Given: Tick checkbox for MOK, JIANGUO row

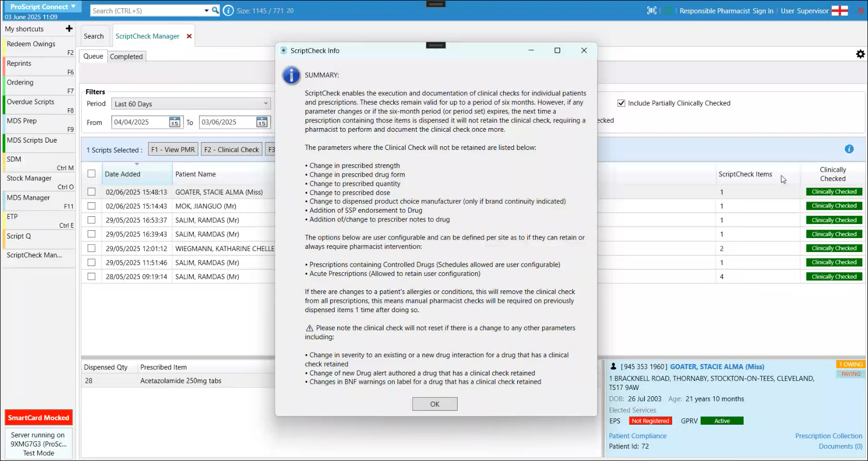Looking at the screenshot, I should (x=92, y=206).
